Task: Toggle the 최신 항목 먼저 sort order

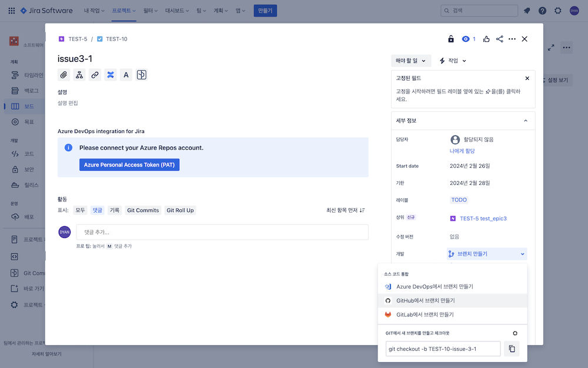Action: [x=345, y=210]
